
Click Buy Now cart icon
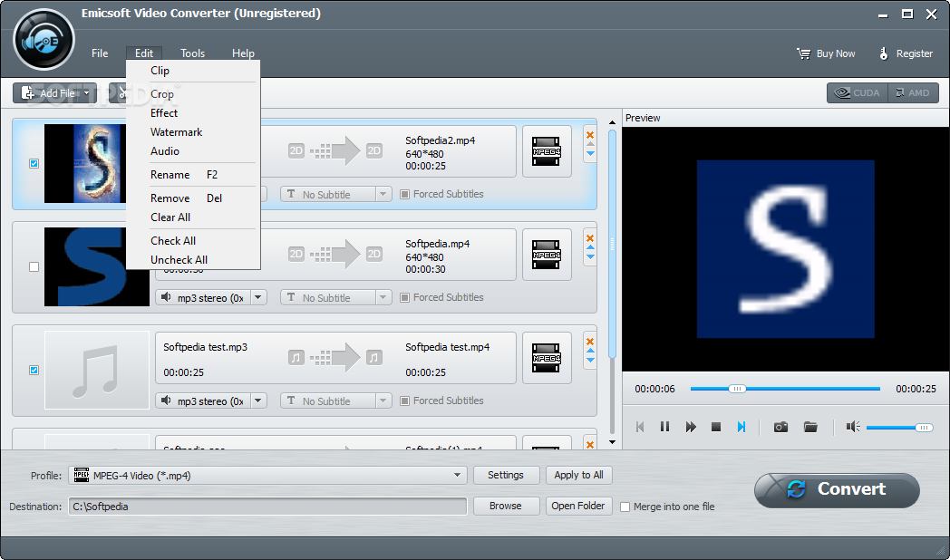803,53
